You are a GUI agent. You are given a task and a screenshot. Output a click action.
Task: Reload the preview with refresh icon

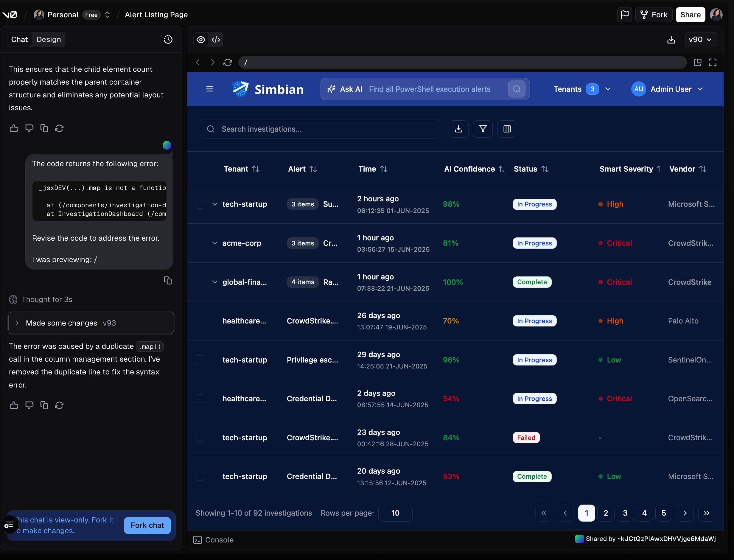point(228,62)
